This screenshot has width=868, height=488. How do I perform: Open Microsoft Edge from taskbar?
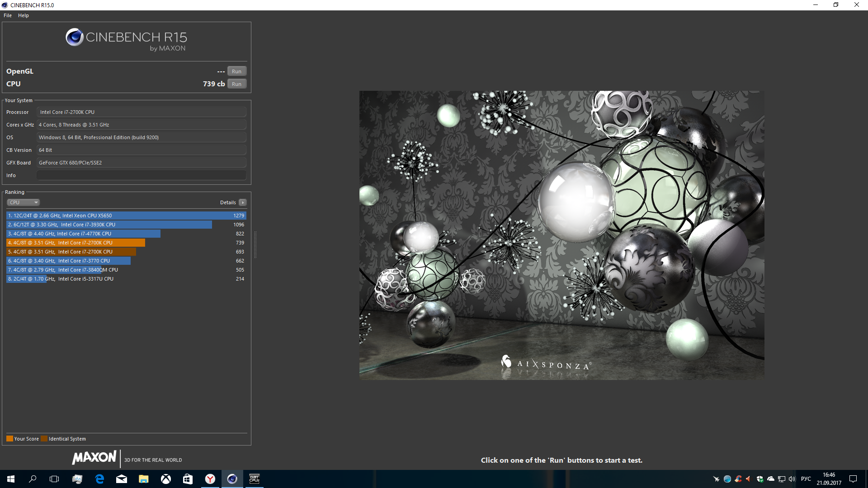pos(99,479)
